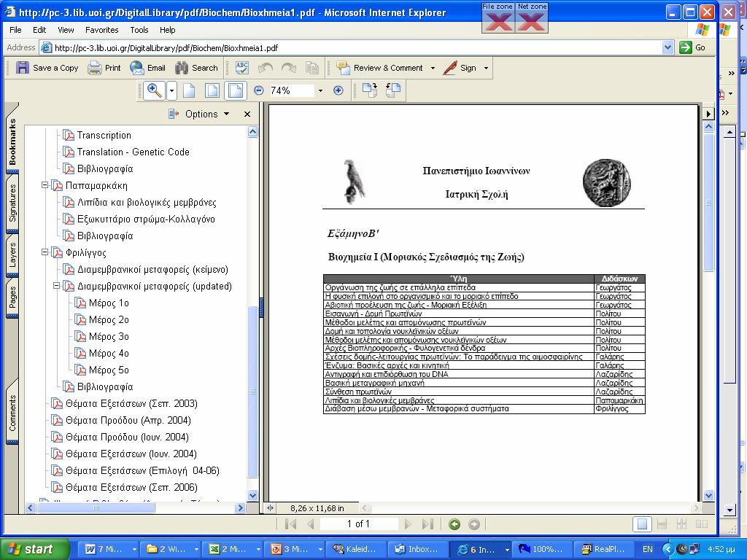Image resolution: width=747 pixels, height=560 pixels.
Task: Switch to facing pages layout
Action: pos(702,524)
